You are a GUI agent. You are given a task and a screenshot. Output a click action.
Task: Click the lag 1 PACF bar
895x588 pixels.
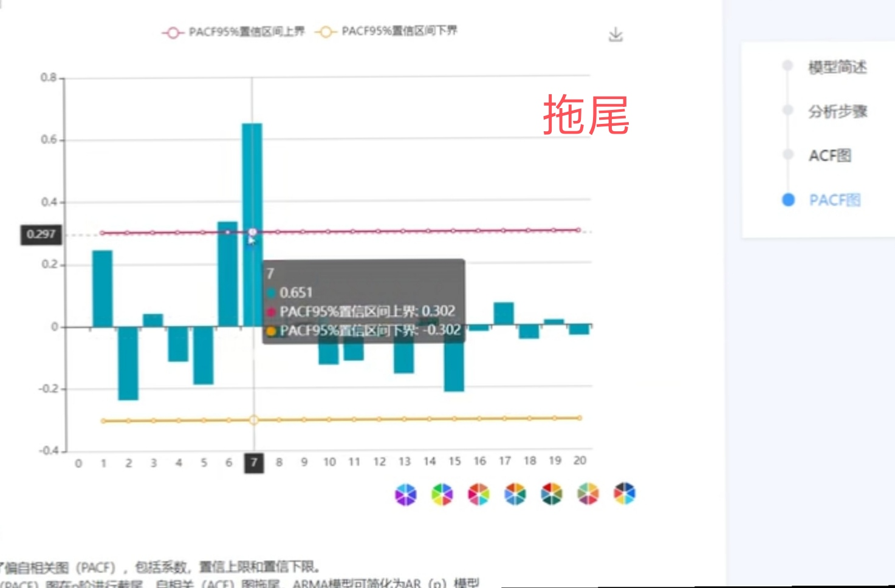coord(102,289)
